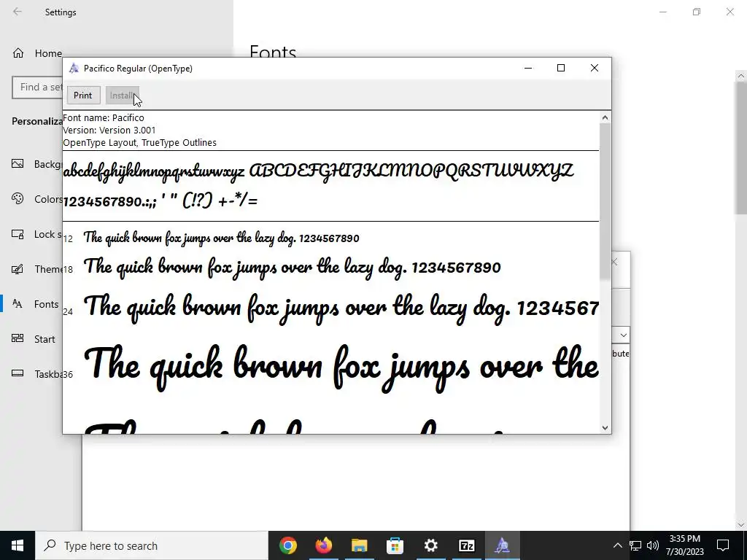Click the greyed Install button
747x560 pixels.
(x=122, y=96)
